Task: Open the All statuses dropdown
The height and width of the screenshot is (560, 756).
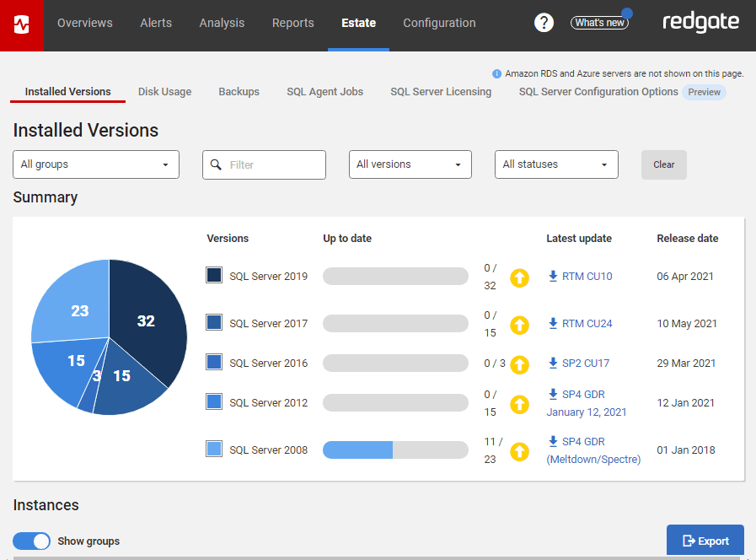Action: tap(556, 164)
